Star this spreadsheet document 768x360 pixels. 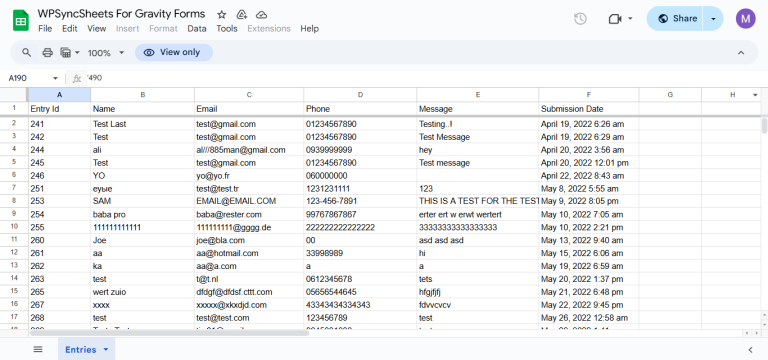coord(221,14)
